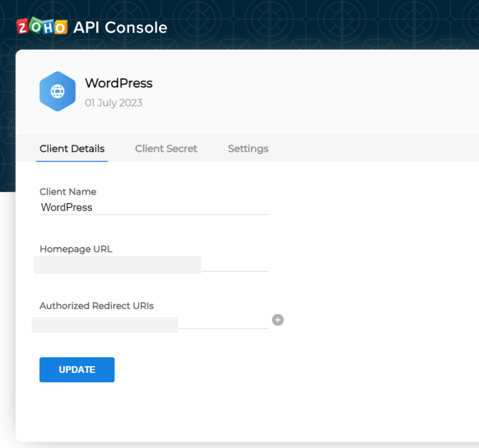Viewport: 479px width, 448px height.
Task: Click the WordPress client hexagon globe icon
Action: pyautogui.click(x=58, y=91)
